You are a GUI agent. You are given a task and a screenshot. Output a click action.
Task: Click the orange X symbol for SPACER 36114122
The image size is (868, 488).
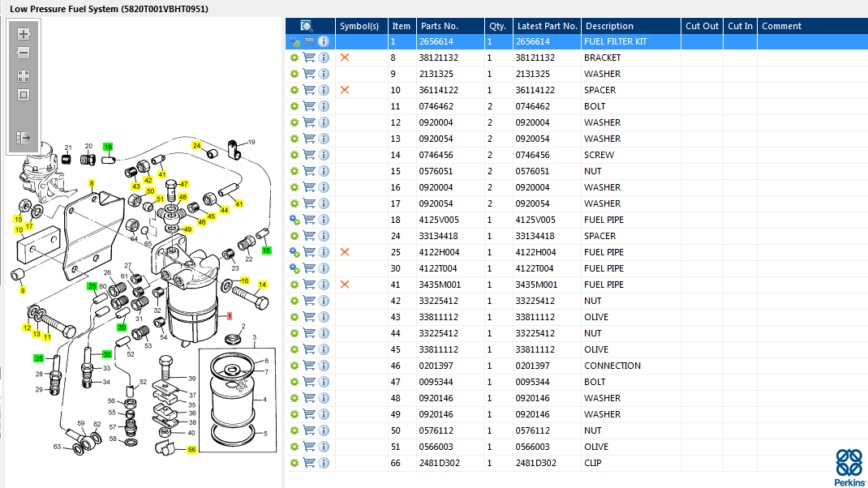345,90
